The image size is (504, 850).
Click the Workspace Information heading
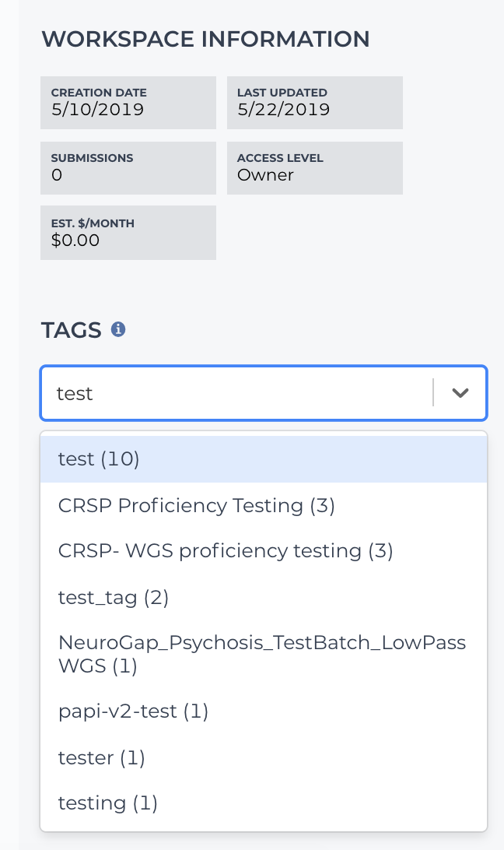pos(206,39)
